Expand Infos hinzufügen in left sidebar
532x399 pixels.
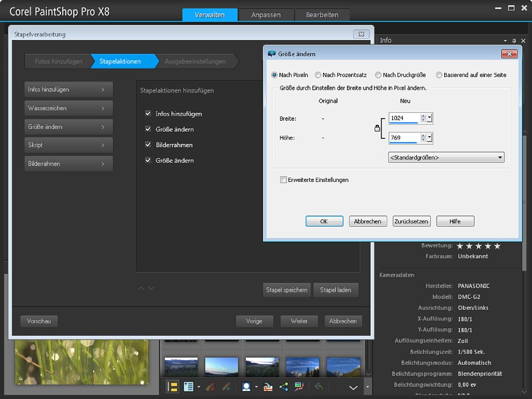point(69,89)
